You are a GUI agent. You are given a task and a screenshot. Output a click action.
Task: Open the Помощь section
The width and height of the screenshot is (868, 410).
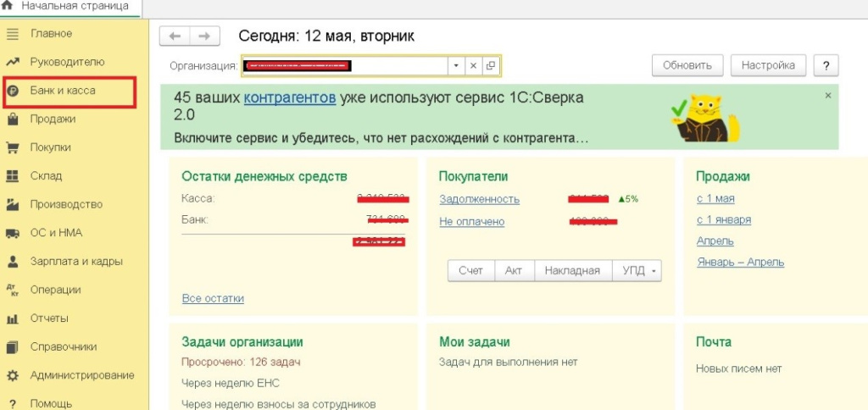[51, 404]
